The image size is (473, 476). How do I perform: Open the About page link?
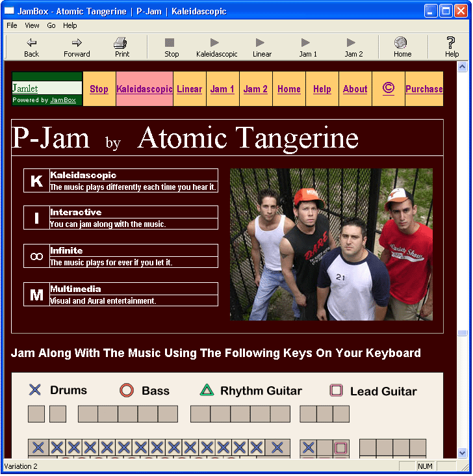click(x=355, y=89)
